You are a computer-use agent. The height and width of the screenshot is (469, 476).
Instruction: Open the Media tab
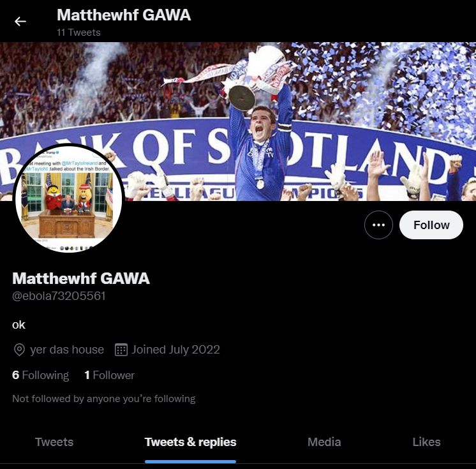324,442
